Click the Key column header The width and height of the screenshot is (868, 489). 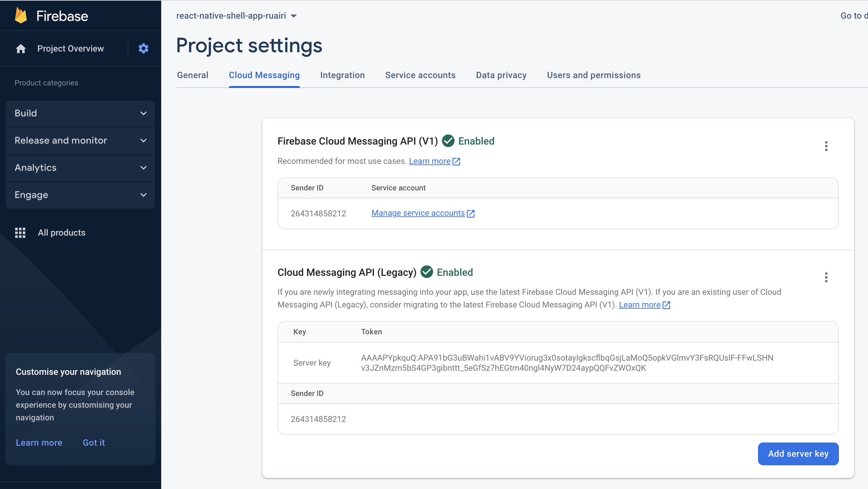[x=300, y=332]
